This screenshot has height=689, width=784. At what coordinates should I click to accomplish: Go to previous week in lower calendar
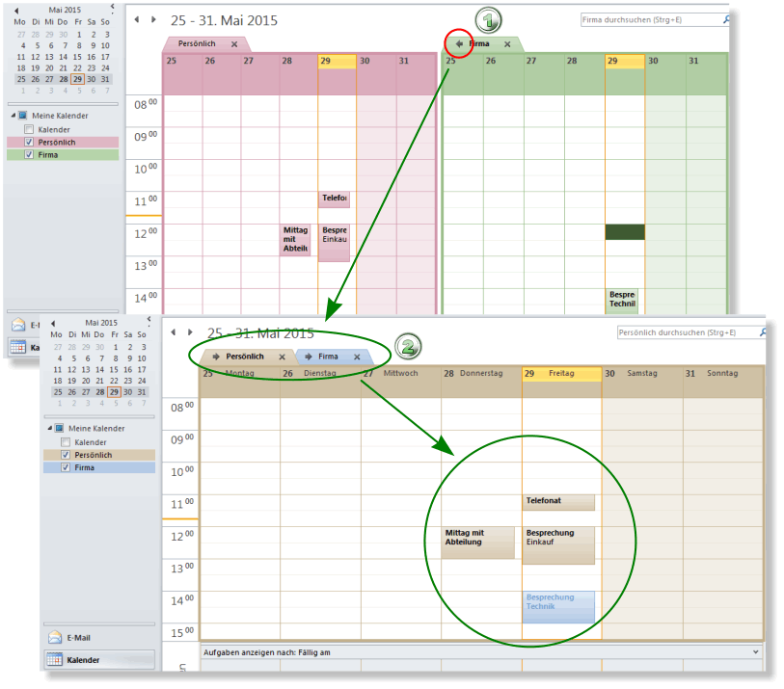[174, 332]
